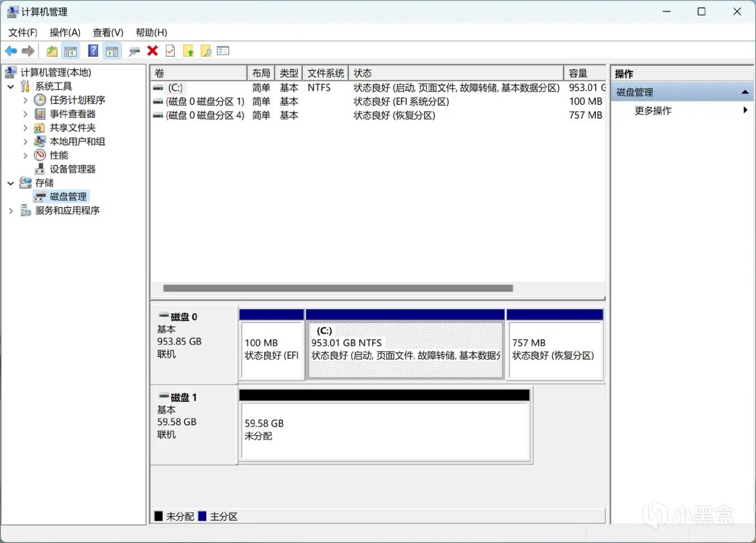Image resolution: width=756 pixels, height=543 pixels.
Task: Click the yellow page with magnifier icon
Action: tap(206, 51)
